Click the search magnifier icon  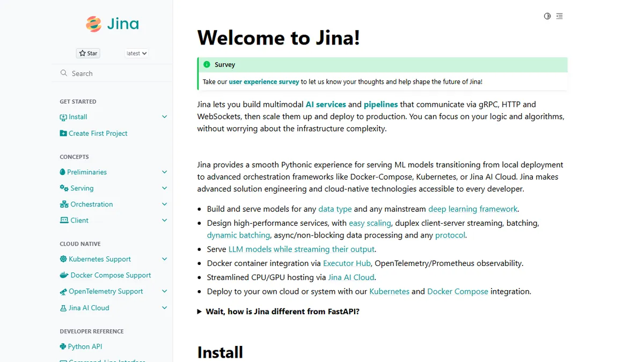64,73
